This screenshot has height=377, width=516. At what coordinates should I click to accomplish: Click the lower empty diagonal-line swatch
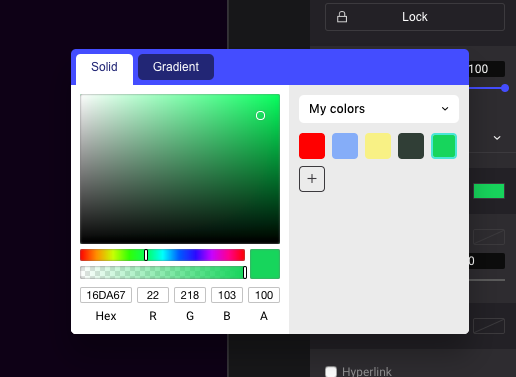489,326
